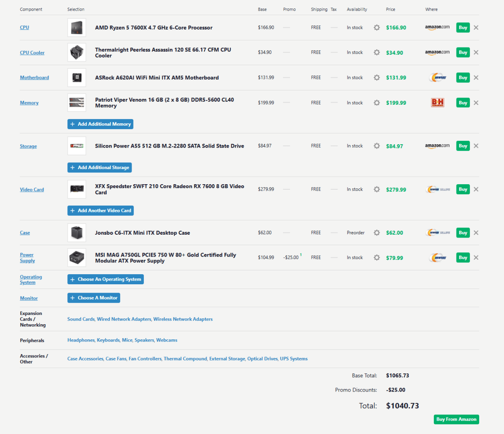This screenshot has height=434, width=504.
Task: Open the Jonsbo C6-ITX case thumbnail
Action: tap(77, 233)
